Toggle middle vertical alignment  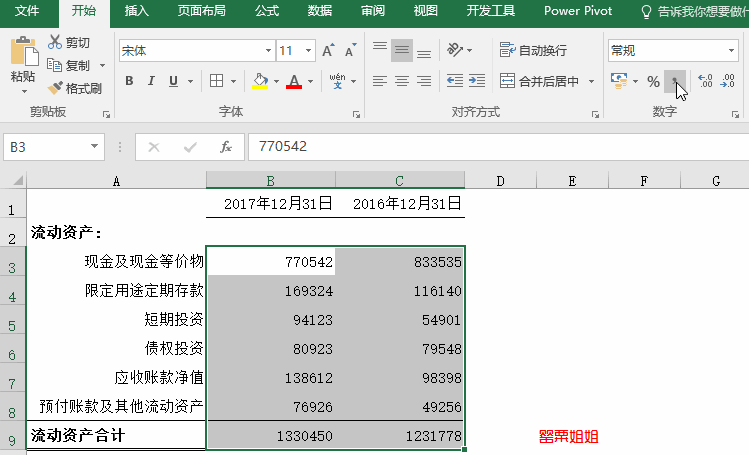coord(402,51)
